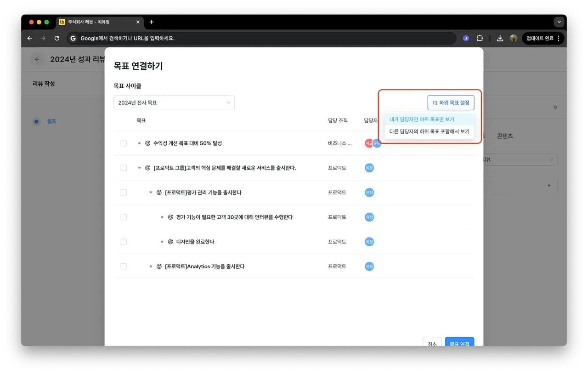Check the 고객 30곳 인터뷰 goal checkbox
Screen dimensions: 588x374
(x=124, y=217)
